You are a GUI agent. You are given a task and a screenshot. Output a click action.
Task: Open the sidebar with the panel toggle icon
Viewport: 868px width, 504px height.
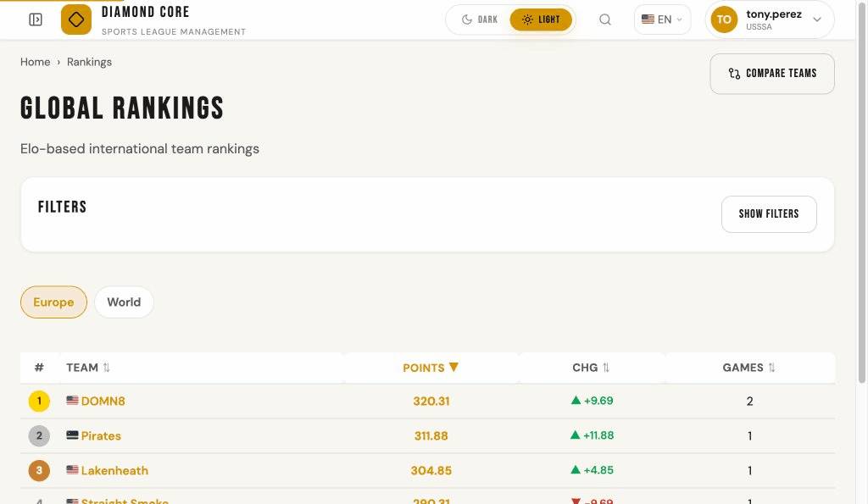coord(35,19)
